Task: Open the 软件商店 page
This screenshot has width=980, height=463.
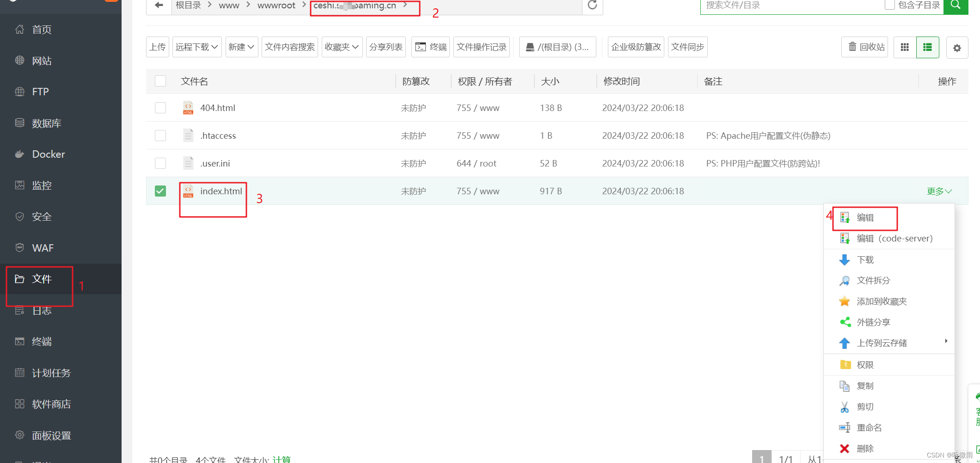Action: 51,404
